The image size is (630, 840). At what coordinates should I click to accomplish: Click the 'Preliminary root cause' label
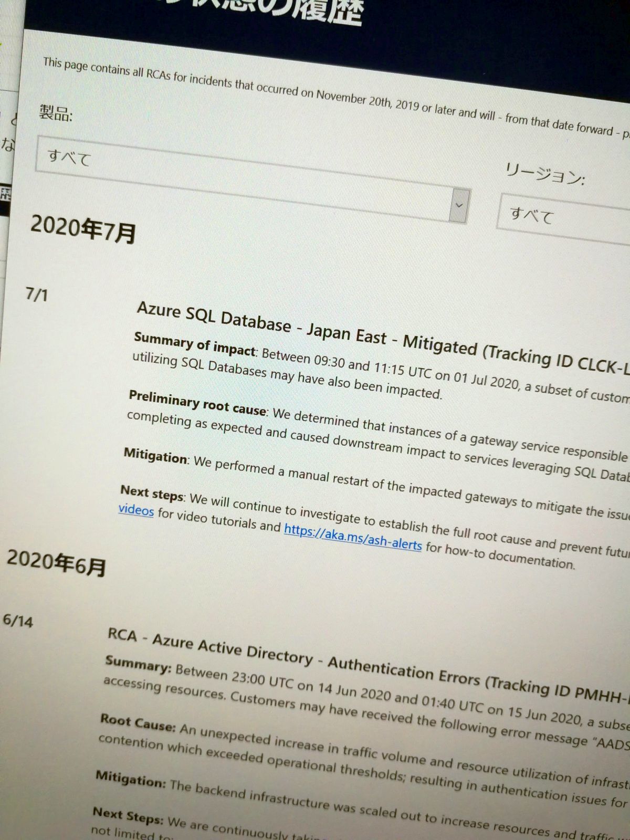pos(198,403)
